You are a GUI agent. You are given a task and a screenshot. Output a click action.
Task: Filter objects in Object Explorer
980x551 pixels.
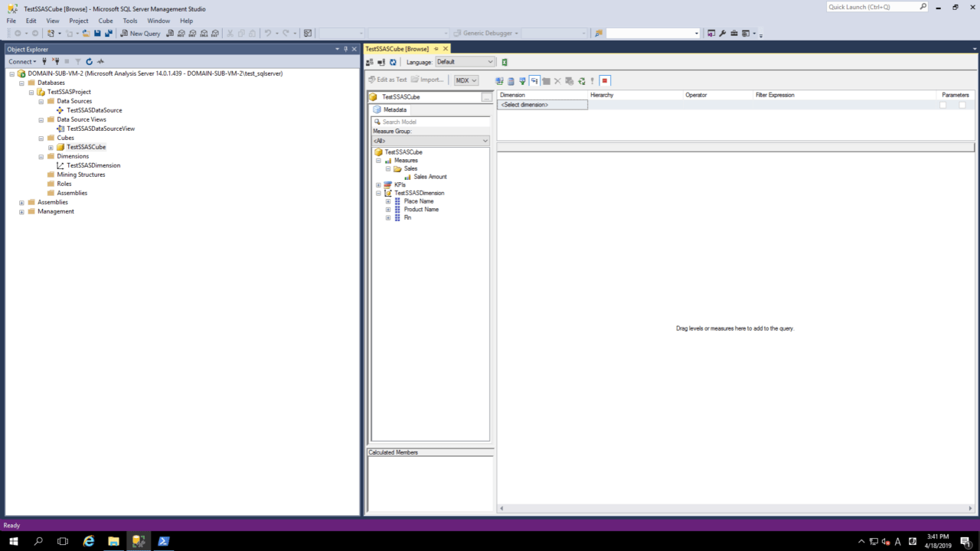77,61
